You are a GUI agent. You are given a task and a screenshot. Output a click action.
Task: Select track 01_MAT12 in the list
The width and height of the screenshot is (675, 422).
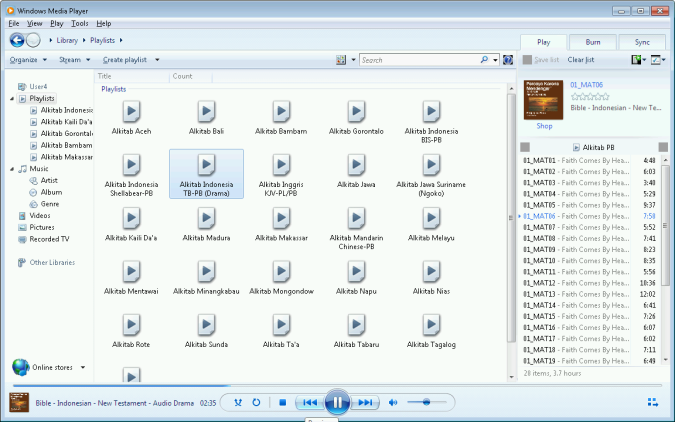click(x=589, y=283)
